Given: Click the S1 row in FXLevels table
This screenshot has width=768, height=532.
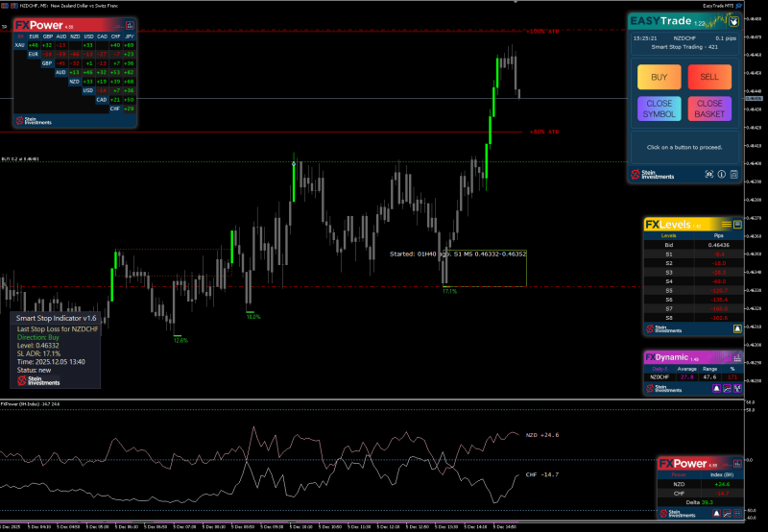Looking at the screenshot, I should coord(693,254).
